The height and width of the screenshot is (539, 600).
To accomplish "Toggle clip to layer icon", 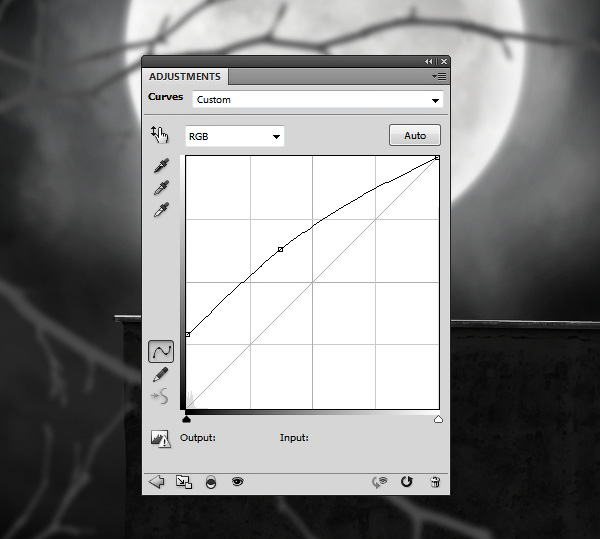I will [x=211, y=482].
